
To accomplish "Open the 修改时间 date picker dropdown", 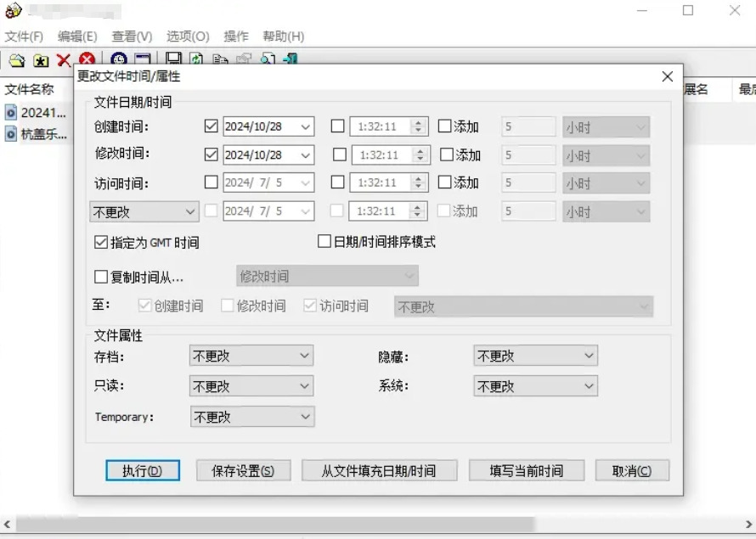I will pos(306,155).
